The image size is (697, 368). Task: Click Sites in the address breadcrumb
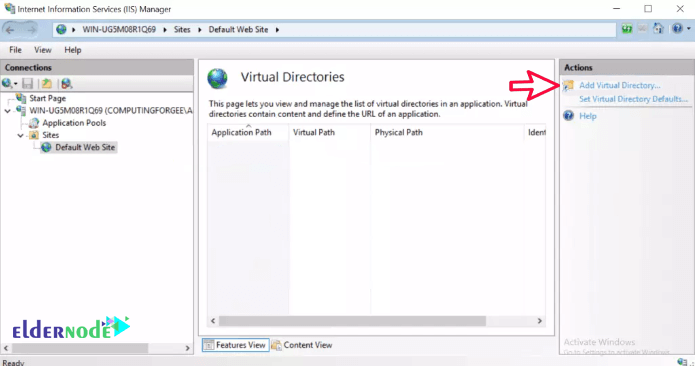[x=182, y=30]
